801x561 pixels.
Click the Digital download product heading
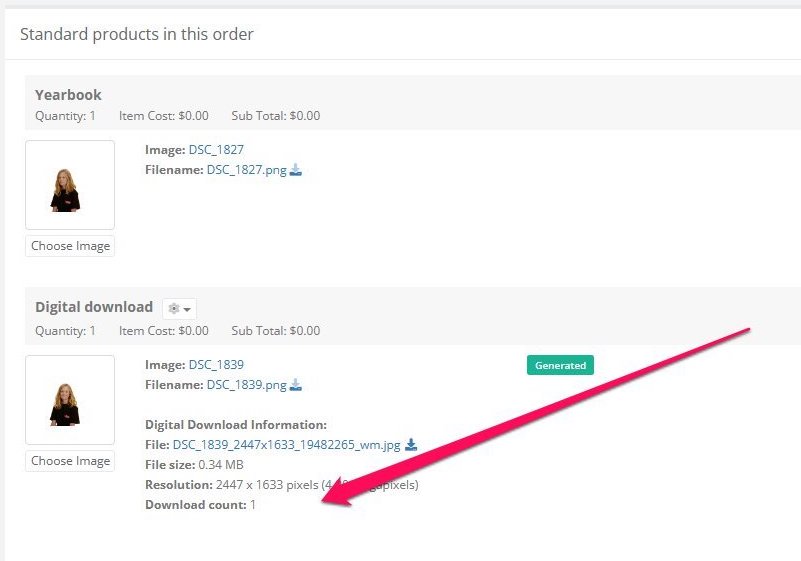coord(94,307)
